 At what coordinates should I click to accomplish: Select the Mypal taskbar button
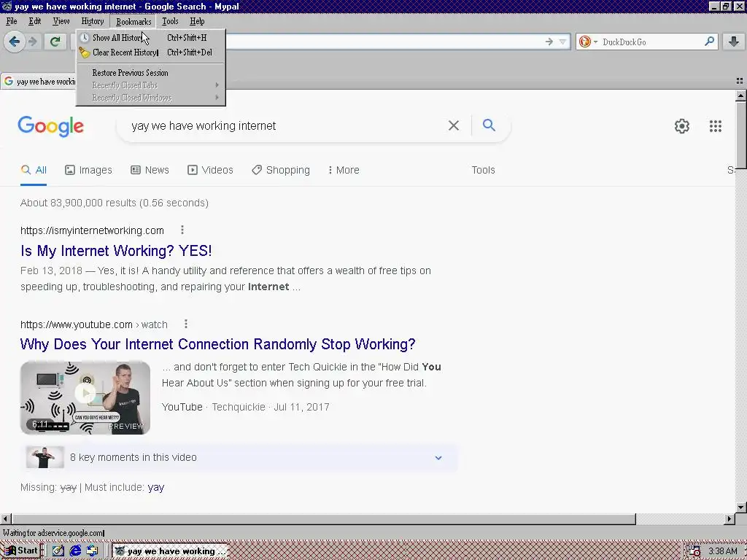(x=170, y=551)
